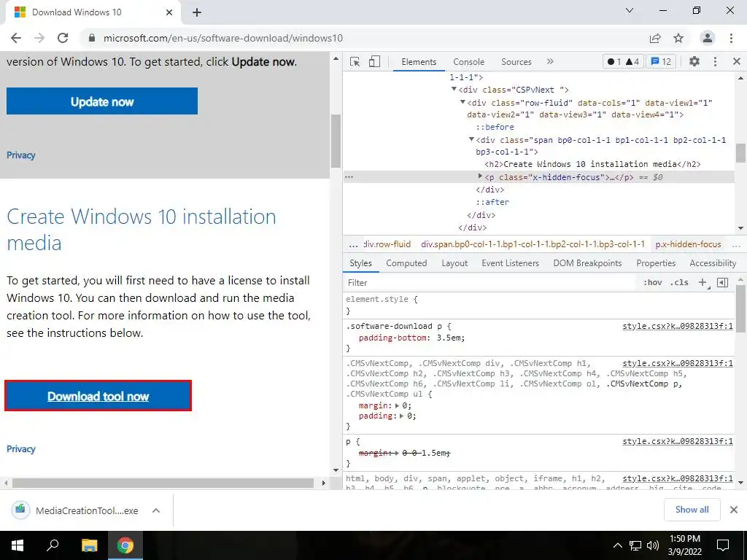The image size is (747, 560).
Task: Expand the MediaCreationTool download options chevron
Action: point(156,510)
